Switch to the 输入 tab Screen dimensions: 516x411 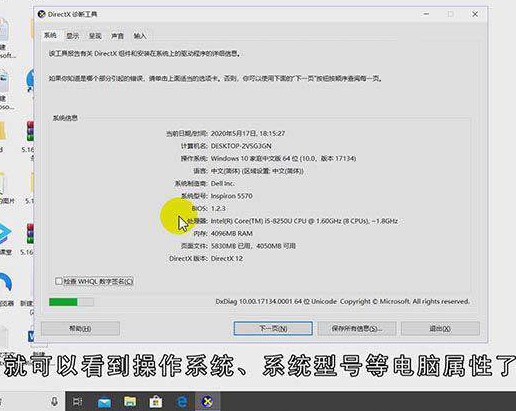[x=140, y=36]
